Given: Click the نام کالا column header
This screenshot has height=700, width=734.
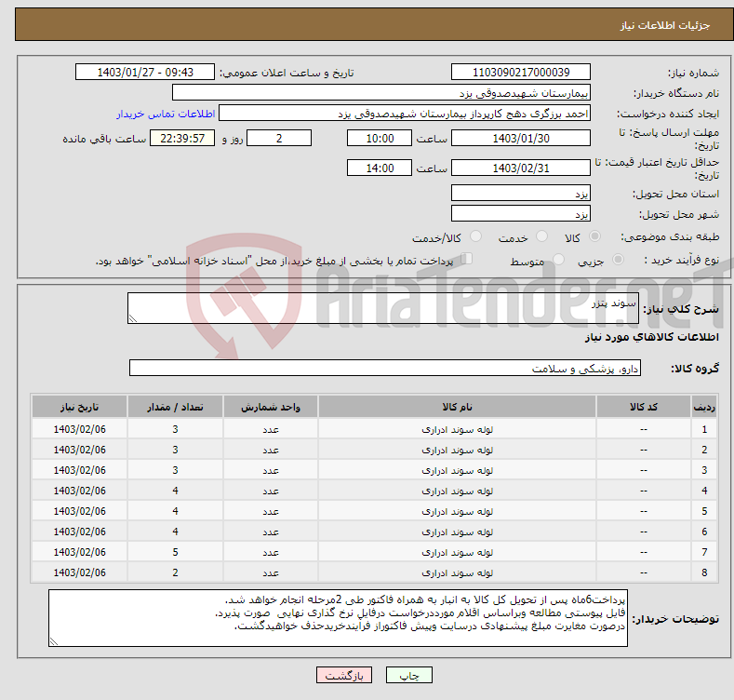Looking at the screenshot, I should (x=457, y=407).
